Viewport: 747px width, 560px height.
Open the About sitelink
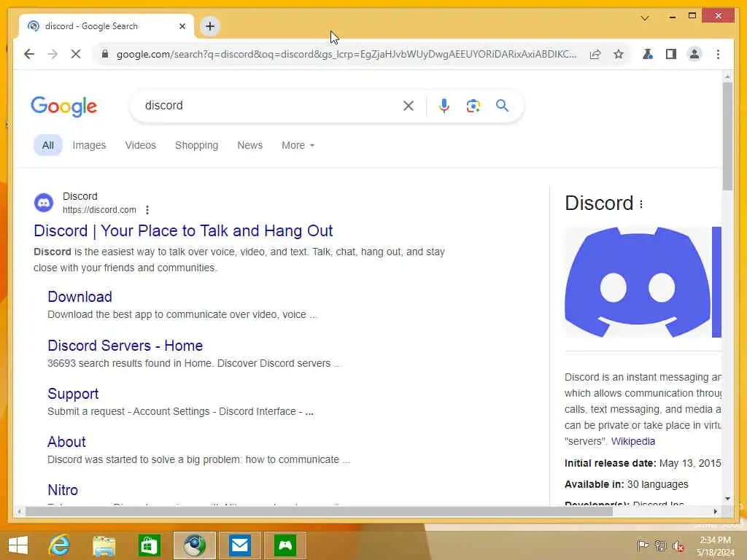point(66,442)
